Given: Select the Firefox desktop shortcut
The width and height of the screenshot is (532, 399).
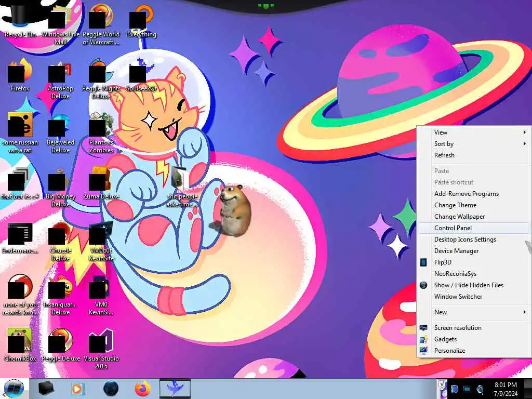Looking at the screenshot, I should pos(20,75).
